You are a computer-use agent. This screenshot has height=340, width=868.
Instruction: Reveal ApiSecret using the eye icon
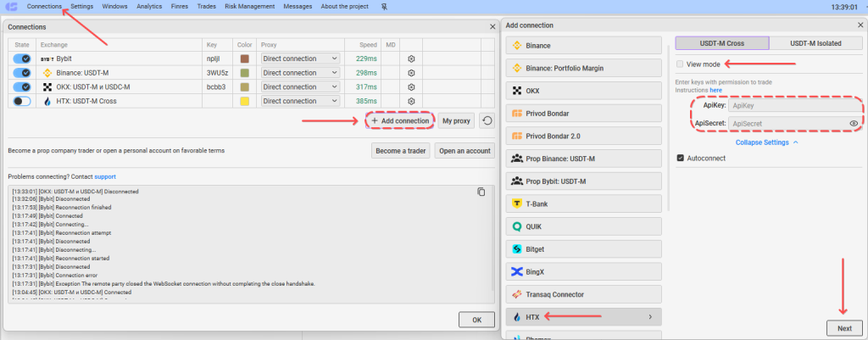coord(854,124)
